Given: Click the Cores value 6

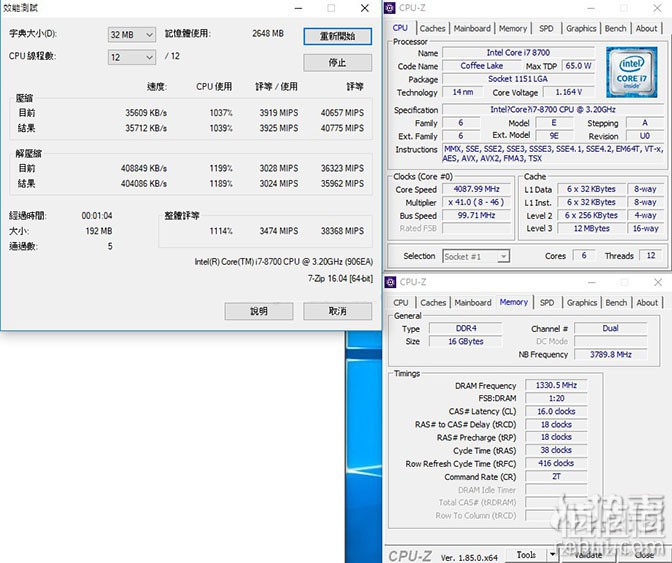Looking at the screenshot, I should [x=584, y=255].
